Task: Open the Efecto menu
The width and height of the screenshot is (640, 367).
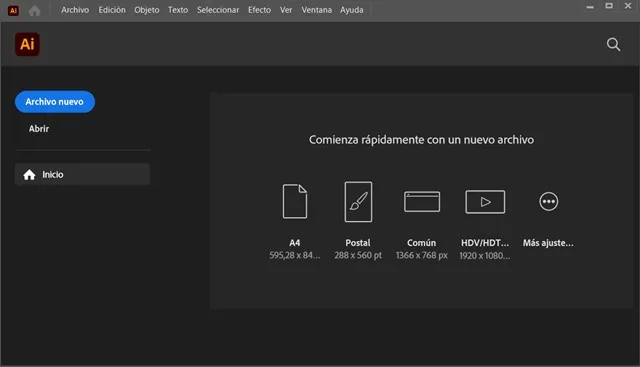Action: (259, 10)
